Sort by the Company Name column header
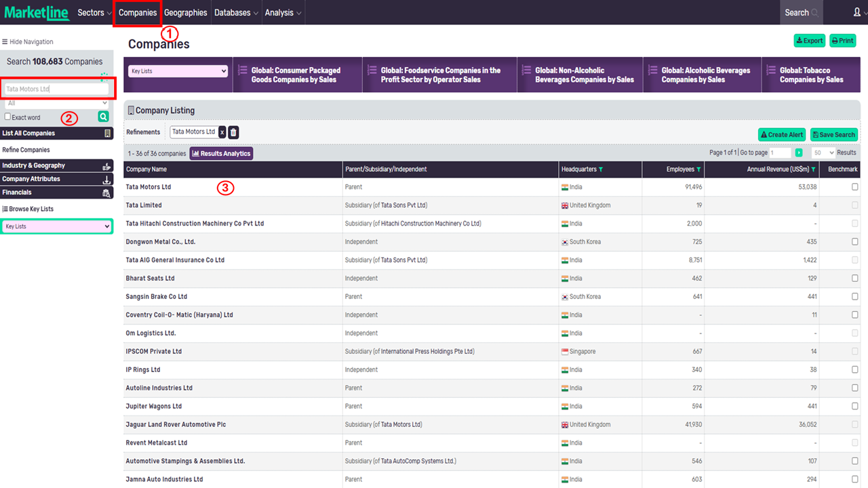Screen dimensions: 868x488 (x=146, y=169)
